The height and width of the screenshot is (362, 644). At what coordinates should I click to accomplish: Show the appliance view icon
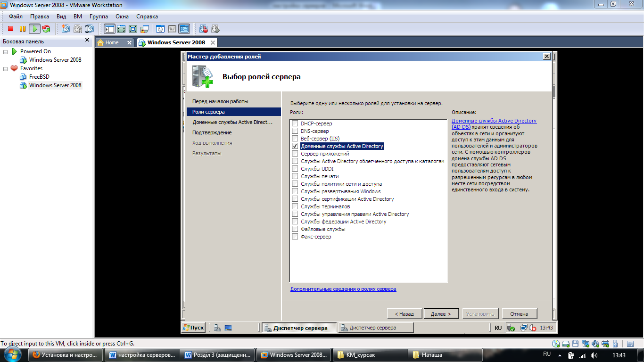172,29
